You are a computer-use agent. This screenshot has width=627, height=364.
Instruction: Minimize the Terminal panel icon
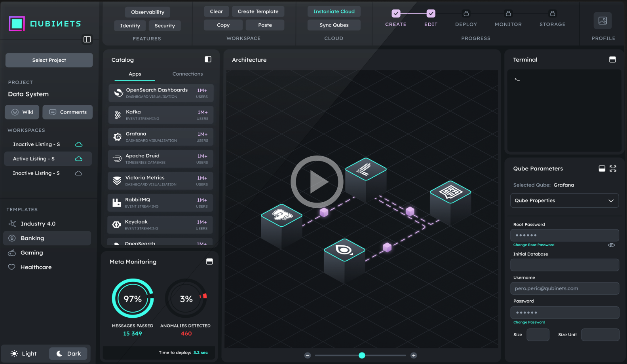point(612,59)
